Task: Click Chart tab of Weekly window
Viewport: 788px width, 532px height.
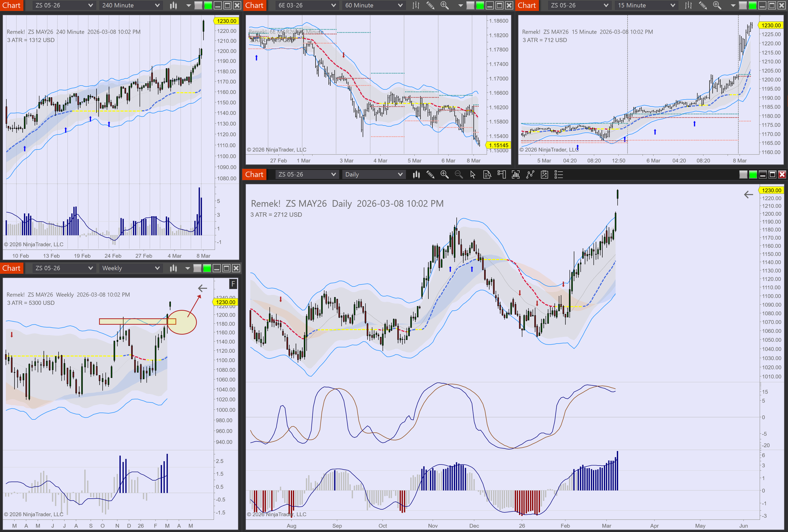Action: click(x=12, y=268)
